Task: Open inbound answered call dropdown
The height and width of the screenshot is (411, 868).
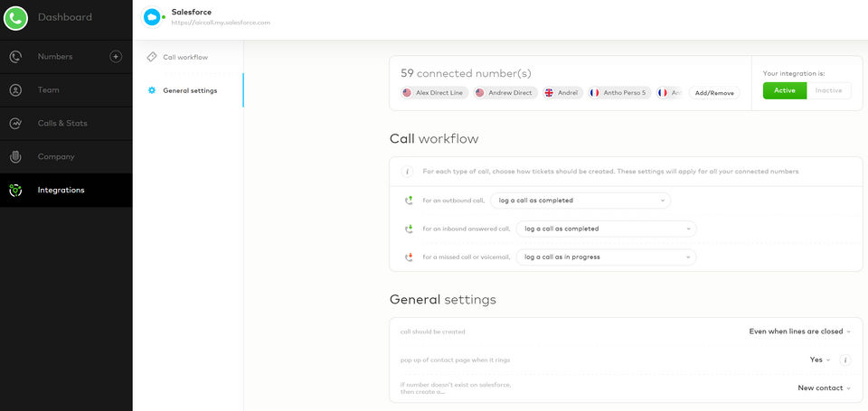Action: (606, 229)
